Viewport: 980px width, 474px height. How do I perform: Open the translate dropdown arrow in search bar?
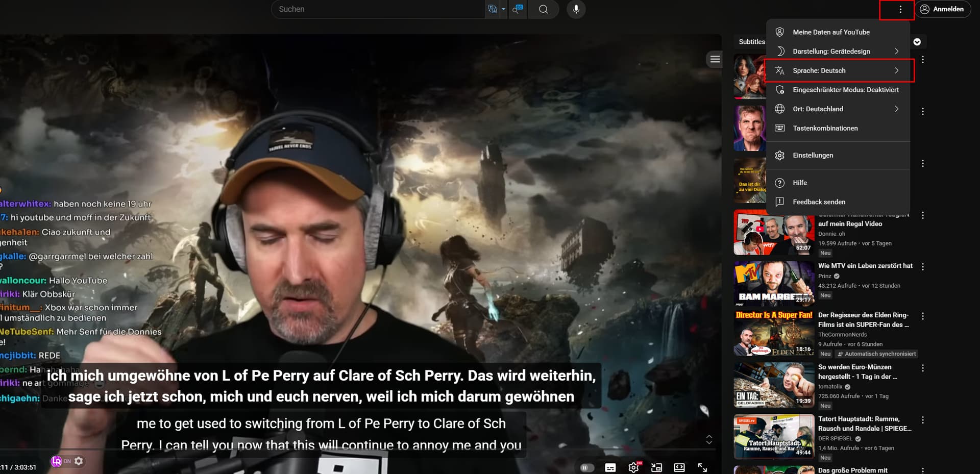pos(503,9)
